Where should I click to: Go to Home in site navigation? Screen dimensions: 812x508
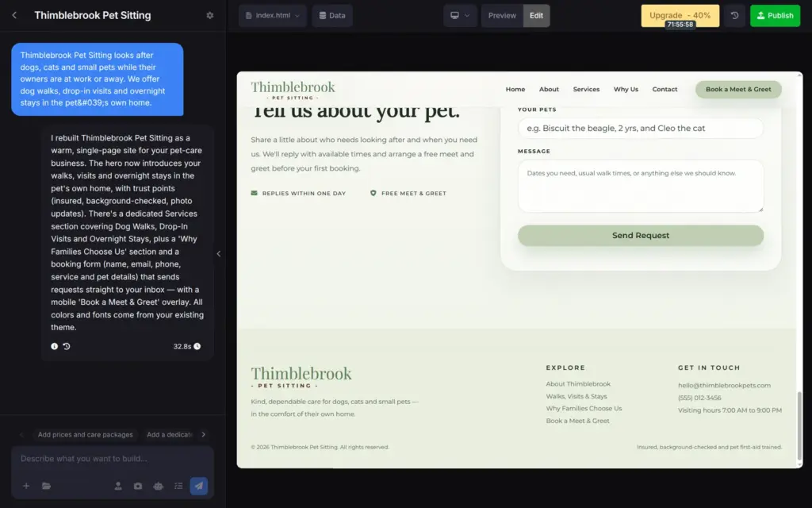tap(515, 89)
